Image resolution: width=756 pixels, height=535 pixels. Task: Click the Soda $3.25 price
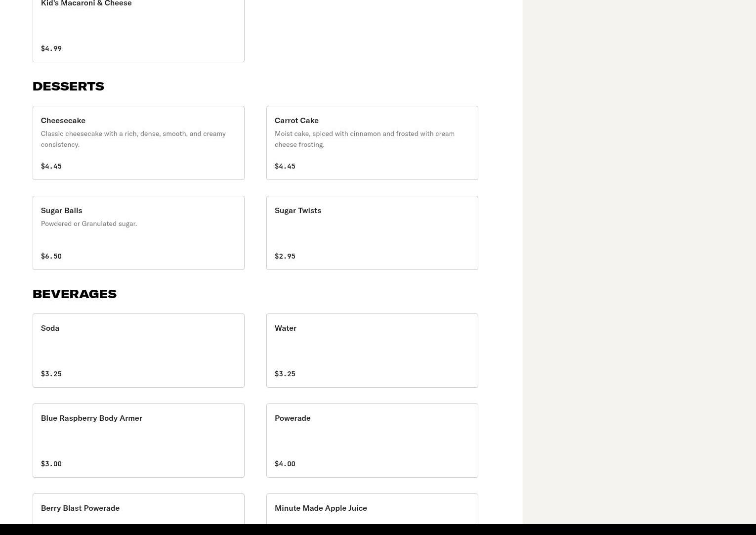[x=51, y=374]
